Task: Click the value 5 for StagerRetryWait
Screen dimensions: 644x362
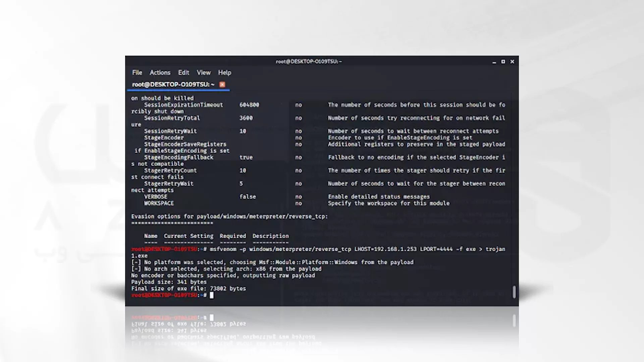Action: point(241,184)
